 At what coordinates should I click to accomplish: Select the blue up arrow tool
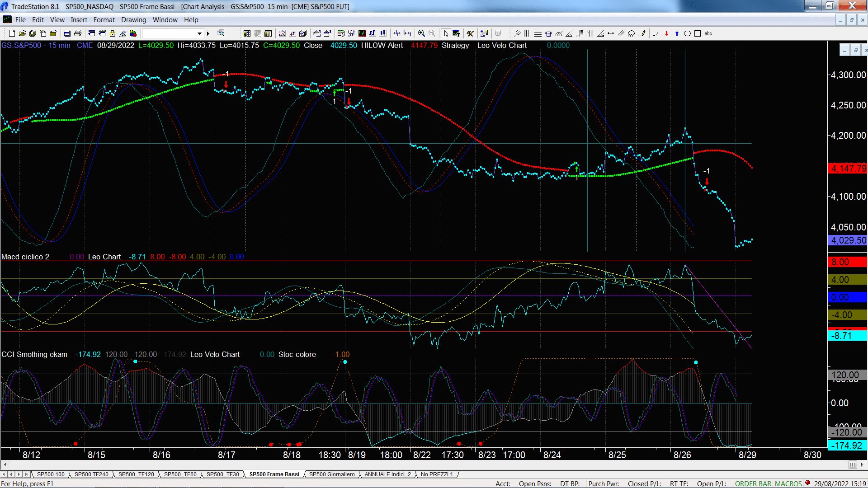pyautogui.click(x=677, y=33)
